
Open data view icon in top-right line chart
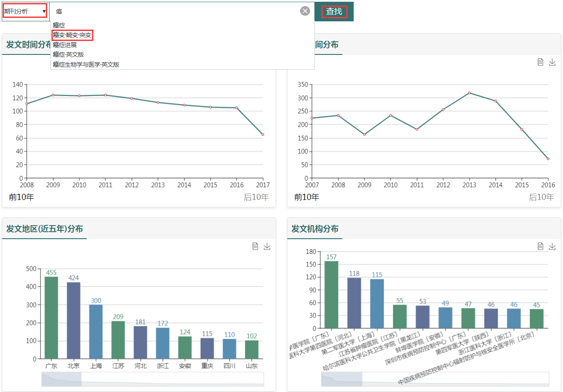tap(540, 62)
